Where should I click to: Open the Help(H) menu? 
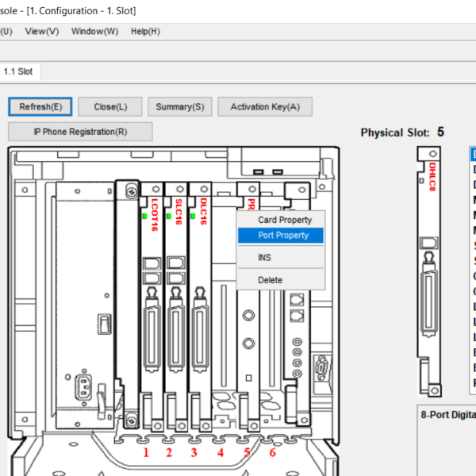point(145,31)
